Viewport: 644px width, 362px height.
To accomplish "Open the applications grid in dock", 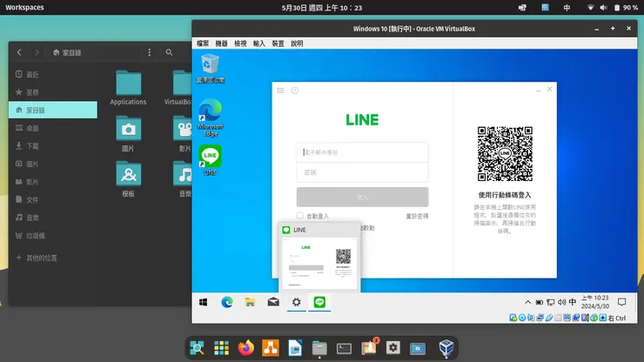I will click(221, 348).
